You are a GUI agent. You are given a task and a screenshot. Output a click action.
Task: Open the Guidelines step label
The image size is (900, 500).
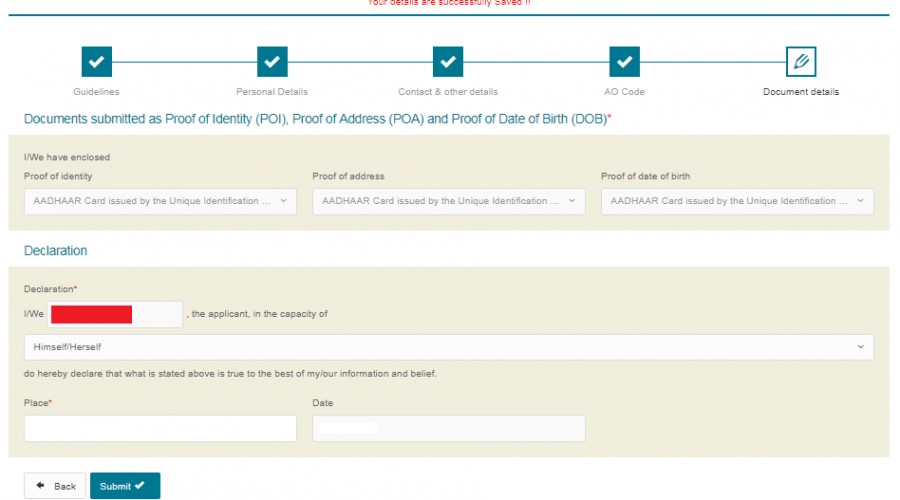(x=96, y=92)
